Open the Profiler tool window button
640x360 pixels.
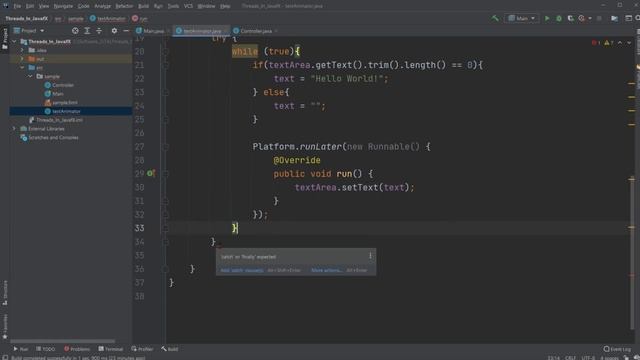coord(142,349)
